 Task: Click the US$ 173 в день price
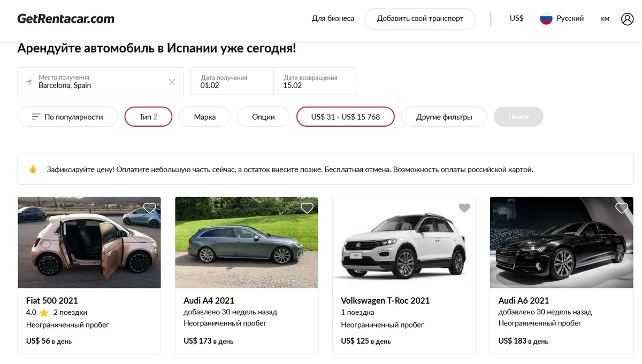[208, 340]
